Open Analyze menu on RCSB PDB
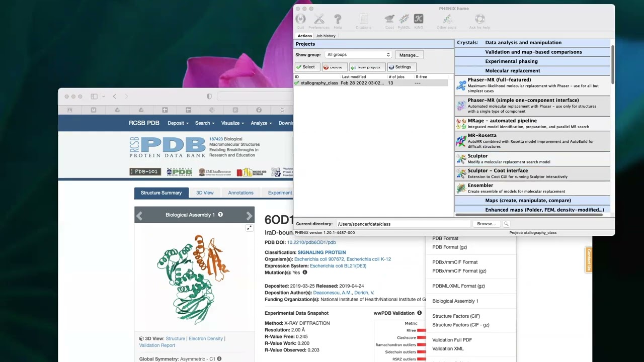Image resolution: width=644 pixels, height=362 pixels. point(261,123)
